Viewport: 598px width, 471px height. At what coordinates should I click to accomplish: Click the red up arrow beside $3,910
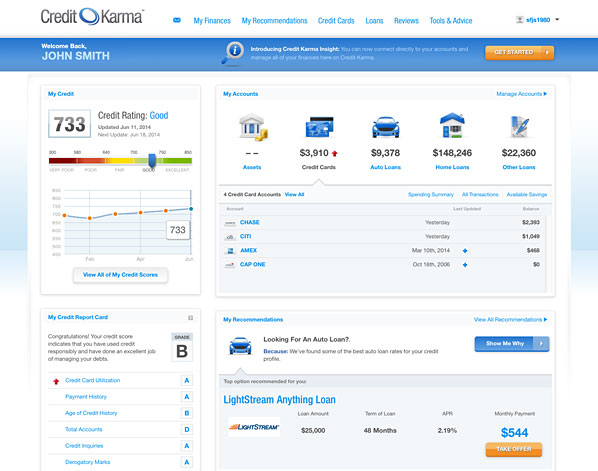pos(335,153)
